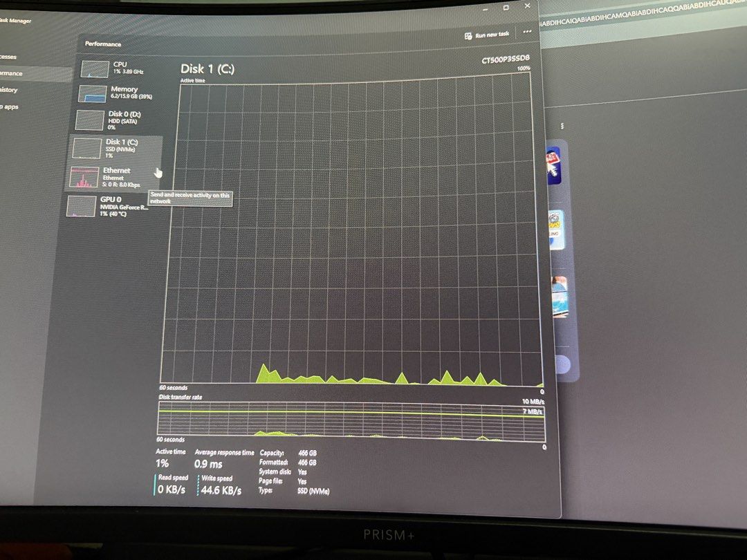Click the CT500P3SSD8 model name

click(x=506, y=59)
